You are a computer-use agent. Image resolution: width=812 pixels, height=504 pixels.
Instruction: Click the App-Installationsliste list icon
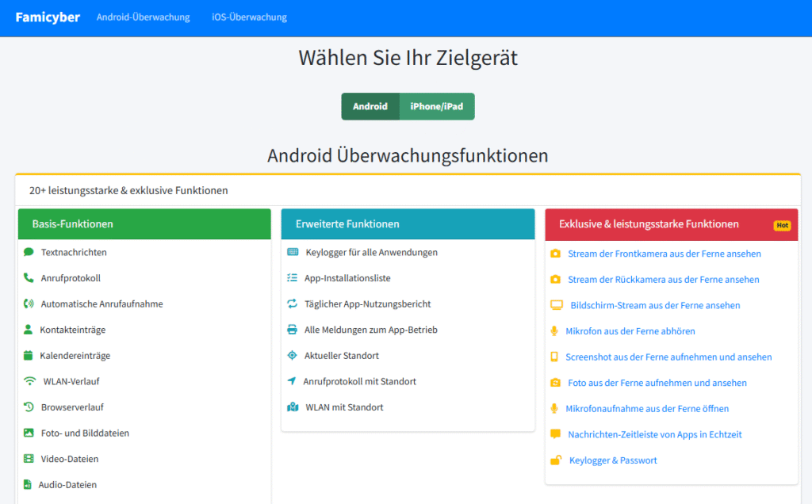(293, 278)
